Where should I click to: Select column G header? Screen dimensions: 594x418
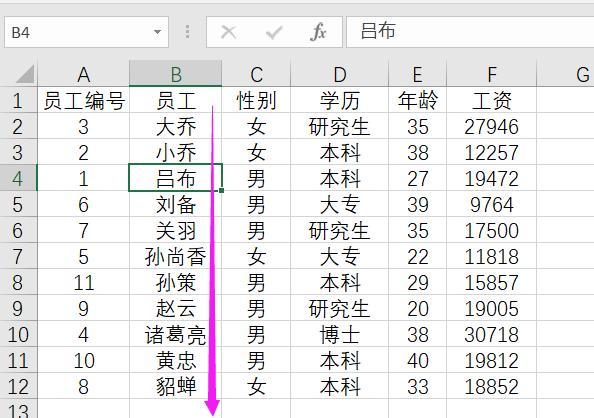[565, 74]
